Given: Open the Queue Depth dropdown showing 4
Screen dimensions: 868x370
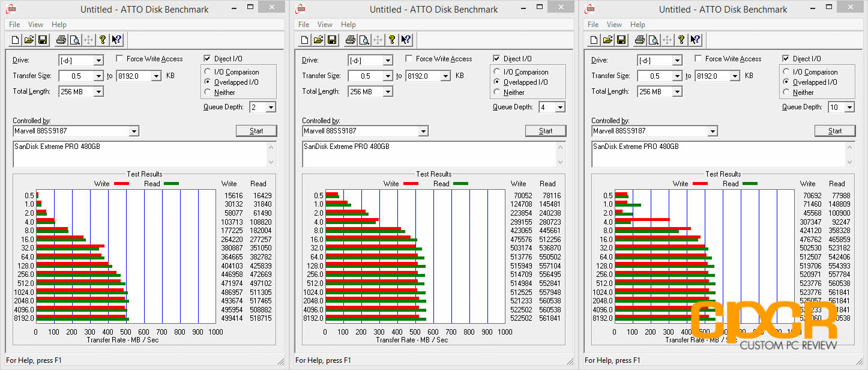Looking at the screenshot, I should [560, 107].
